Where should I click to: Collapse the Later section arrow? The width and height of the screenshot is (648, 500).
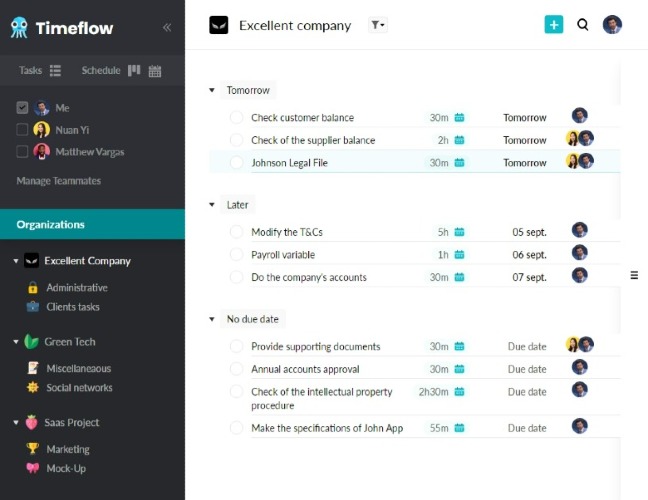[212, 205]
